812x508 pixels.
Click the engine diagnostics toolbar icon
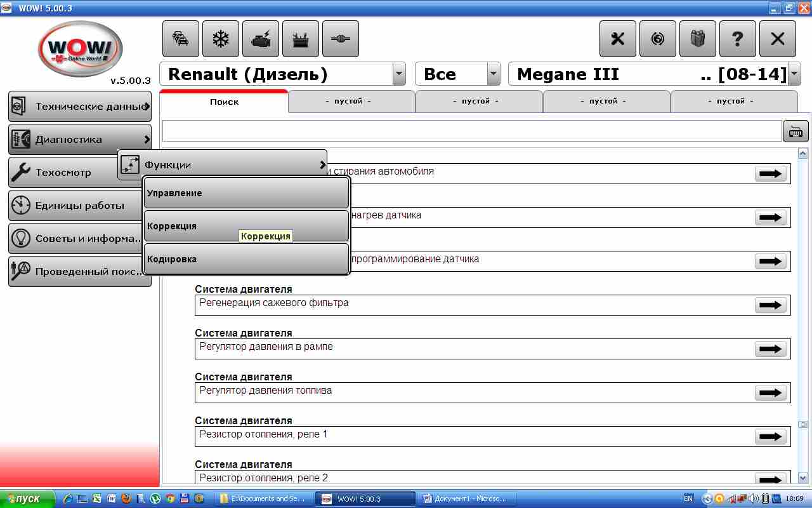pyautogui.click(x=261, y=39)
